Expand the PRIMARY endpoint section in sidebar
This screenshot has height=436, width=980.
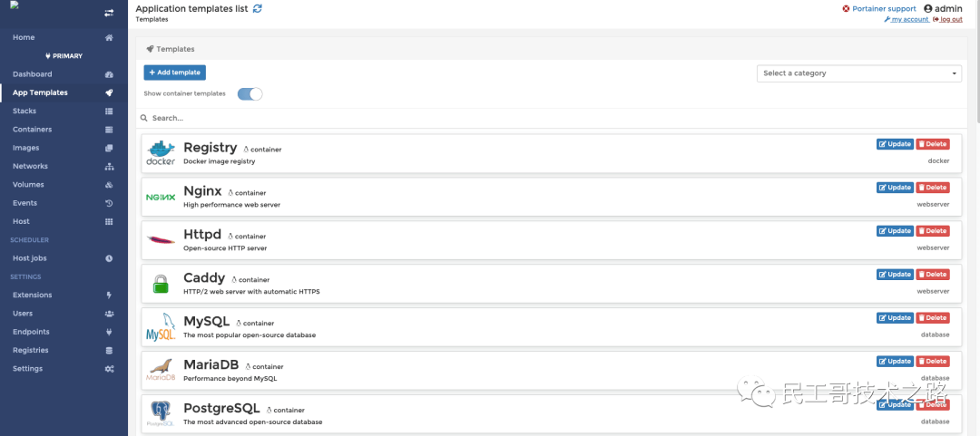pos(64,56)
